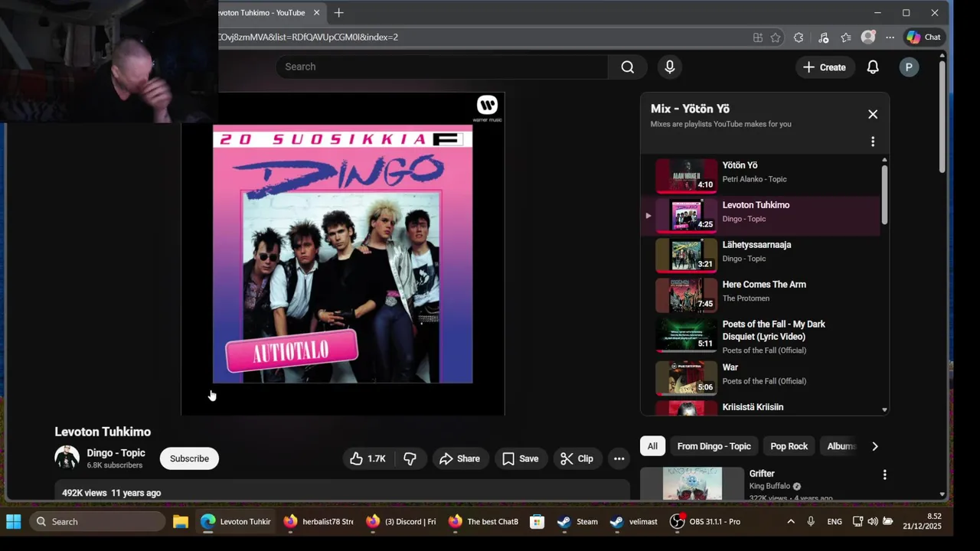Play War by Poets of the Fall
This screenshot has height=551, width=980.
761,377
